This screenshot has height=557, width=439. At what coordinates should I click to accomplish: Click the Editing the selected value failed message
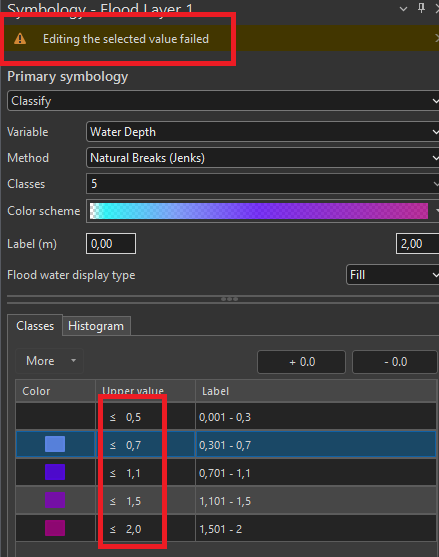[x=126, y=39]
